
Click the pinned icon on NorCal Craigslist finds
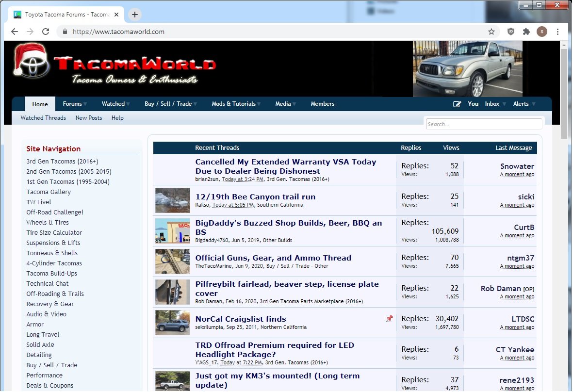click(390, 319)
